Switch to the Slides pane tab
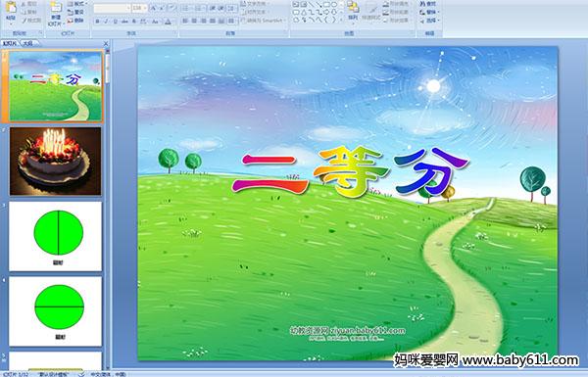 10,43
